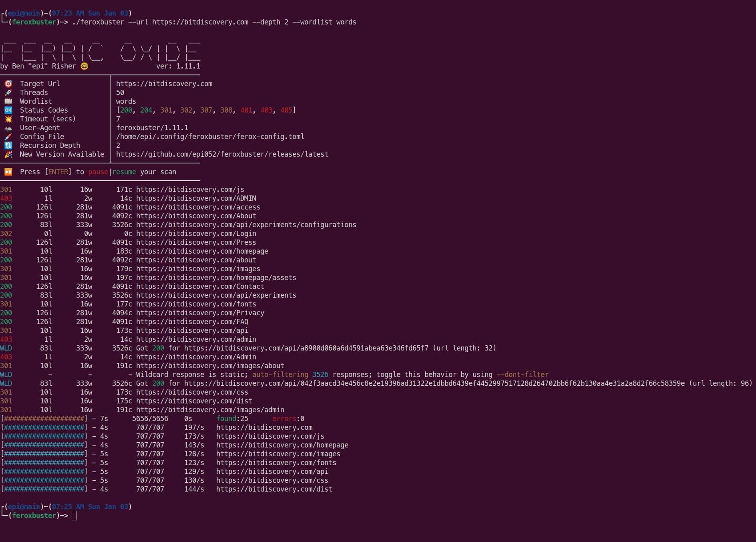Click the https://bitdiscovery.com/Contact result
Image resolution: width=756 pixels, height=542 pixels.
(x=200, y=286)
